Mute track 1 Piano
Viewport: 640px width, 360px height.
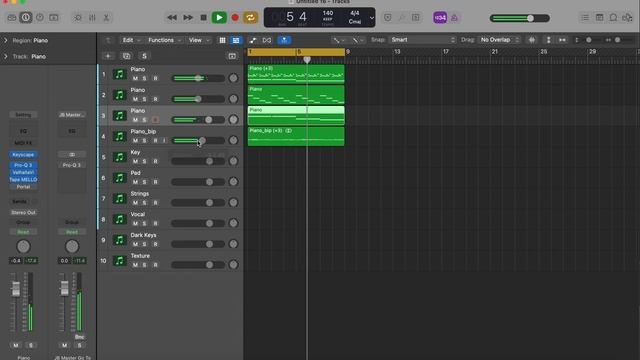tap(135, 78)
